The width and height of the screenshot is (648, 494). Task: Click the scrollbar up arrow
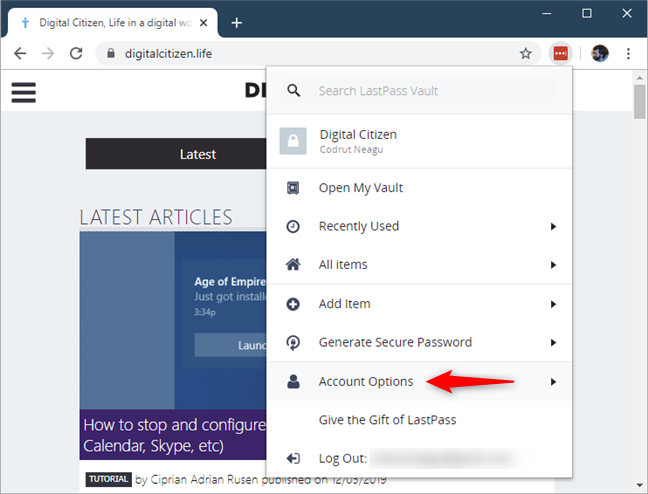click(640, 78)
